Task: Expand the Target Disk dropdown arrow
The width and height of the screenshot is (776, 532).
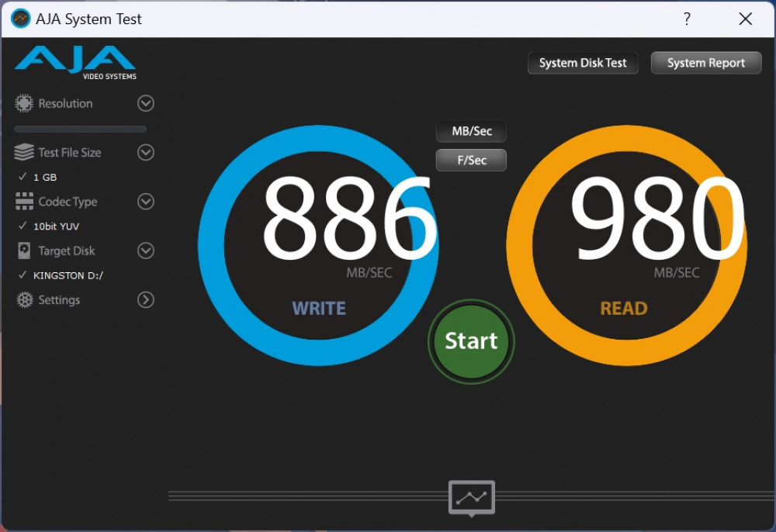Action: (x=146, y=250)
